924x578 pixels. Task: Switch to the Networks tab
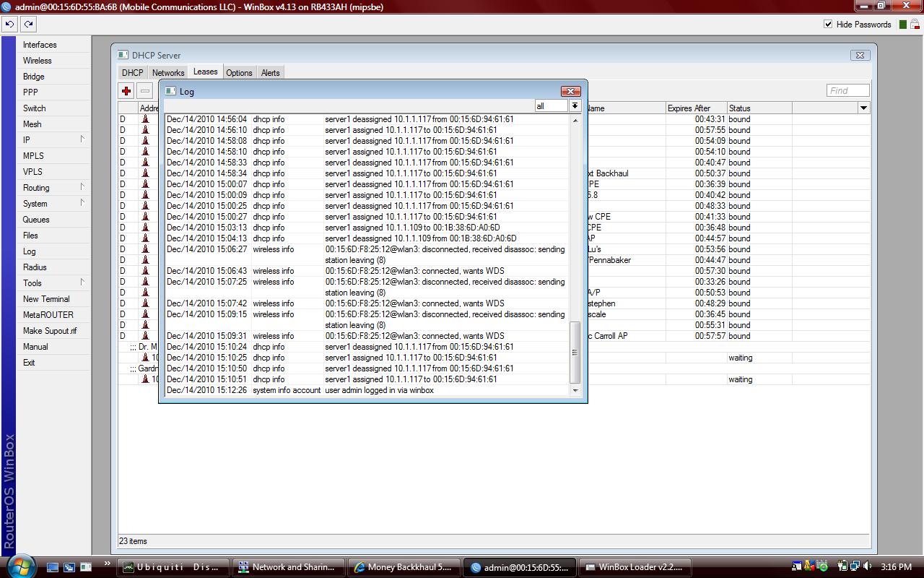point(167,72)
